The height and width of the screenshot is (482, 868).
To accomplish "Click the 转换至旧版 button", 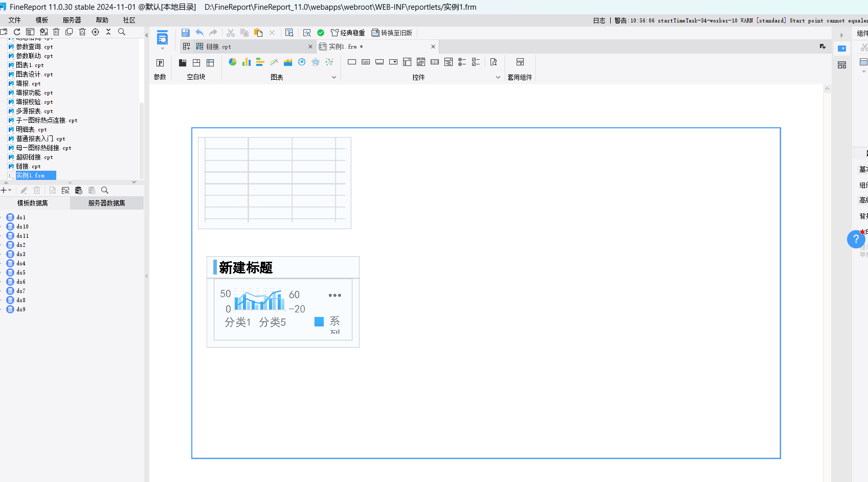I will click(392, 33).
